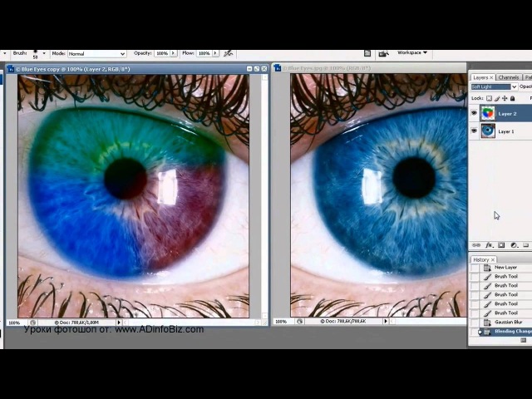Hide Layer 1 using its eye icon

(475, 131)
